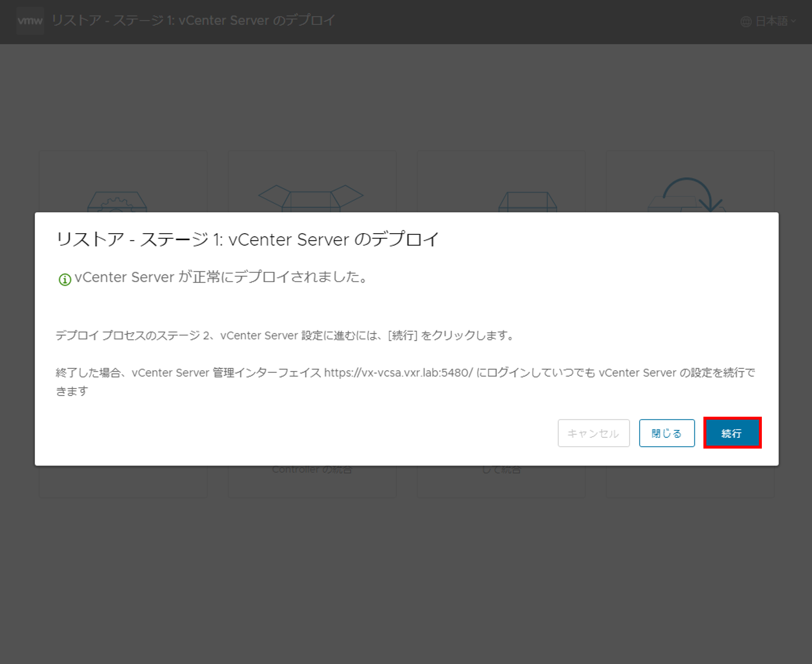Click the 続行 (Continue) button
The image size is (812, 664).
click(x=732, y=433)
